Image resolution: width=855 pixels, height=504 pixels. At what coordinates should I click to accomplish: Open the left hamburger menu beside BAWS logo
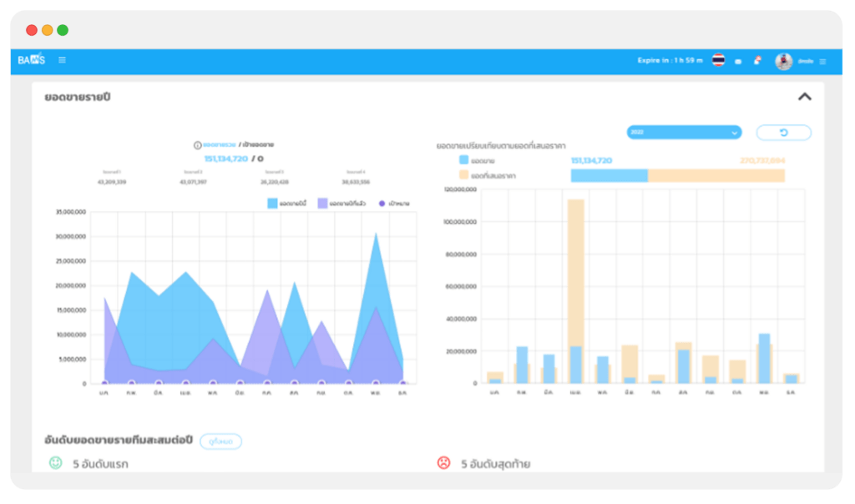pos(63,61)
